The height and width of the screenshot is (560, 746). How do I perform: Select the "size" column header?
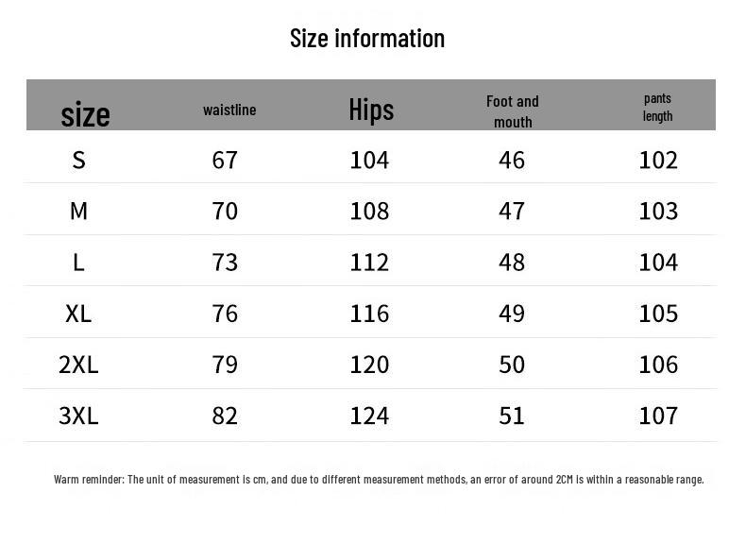(85, 114)
